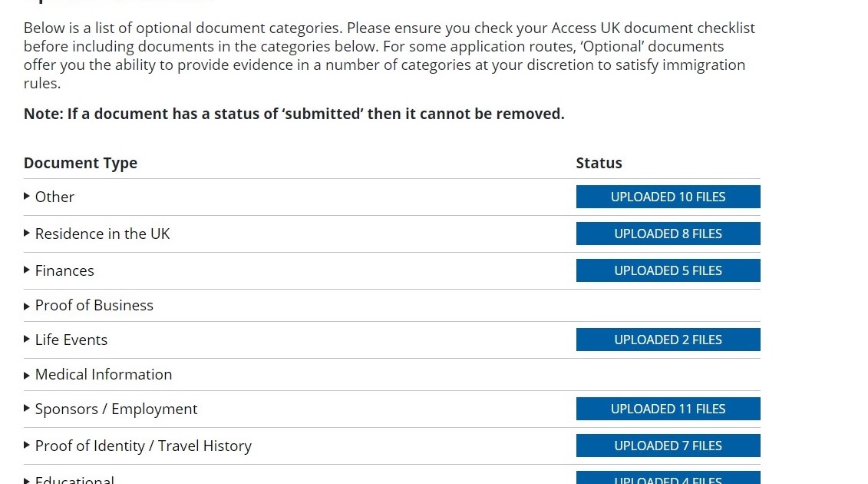
Task: Select the Document Type column header
Action: 81,163
